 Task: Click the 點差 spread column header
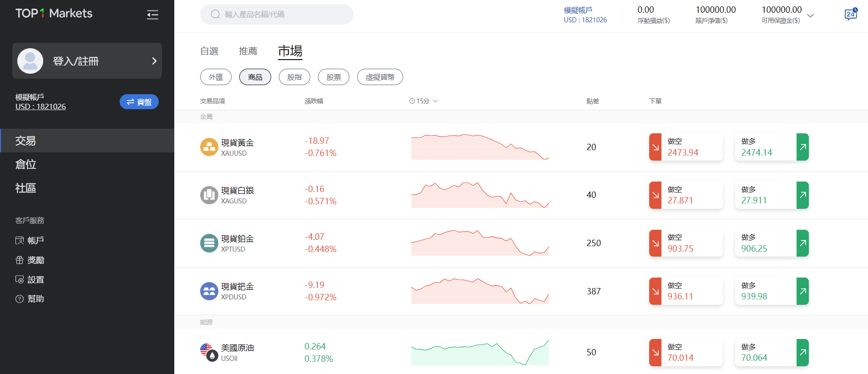tap(593, 101)
